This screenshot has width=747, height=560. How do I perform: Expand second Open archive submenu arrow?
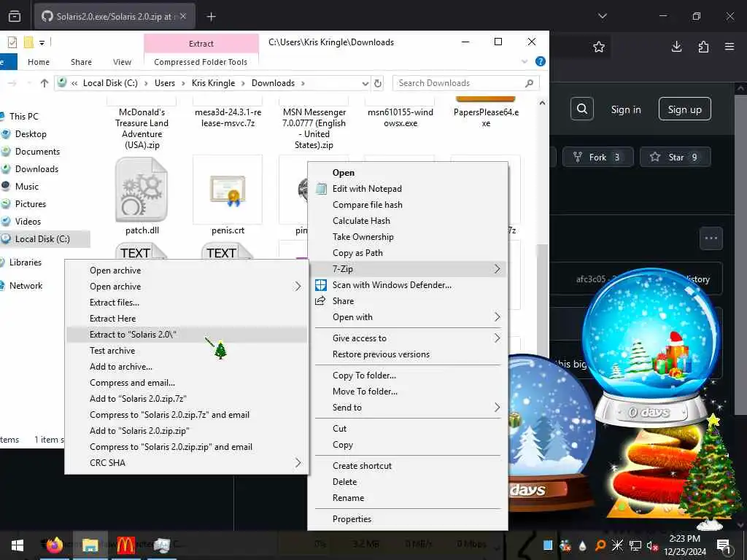298,286
